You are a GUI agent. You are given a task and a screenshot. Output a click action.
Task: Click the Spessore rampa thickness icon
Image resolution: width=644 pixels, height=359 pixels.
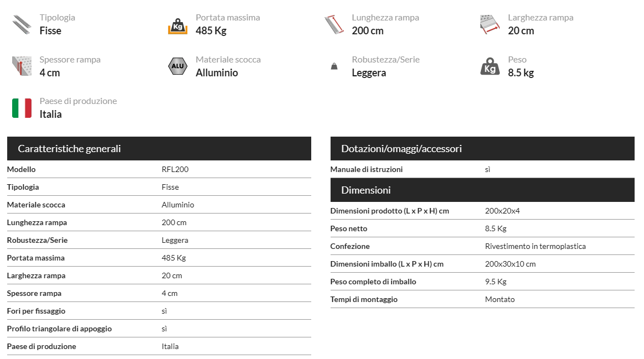[22, 66]
